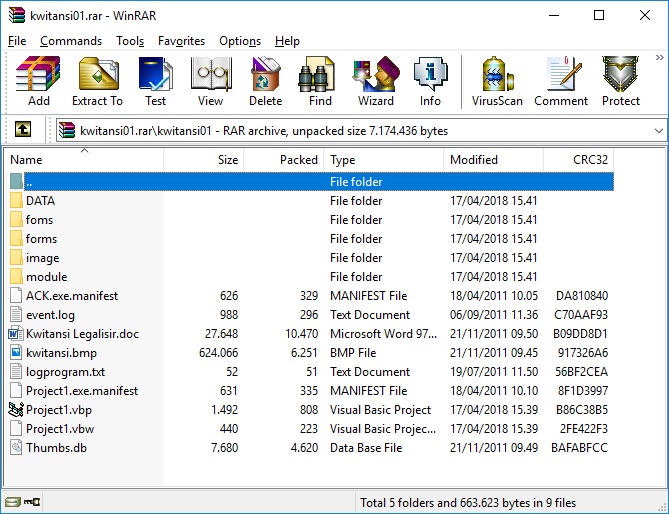Click CRC32 value DA810840
Image resolution: width=669 pixels, height=514 pixels.
click(582, 296)
